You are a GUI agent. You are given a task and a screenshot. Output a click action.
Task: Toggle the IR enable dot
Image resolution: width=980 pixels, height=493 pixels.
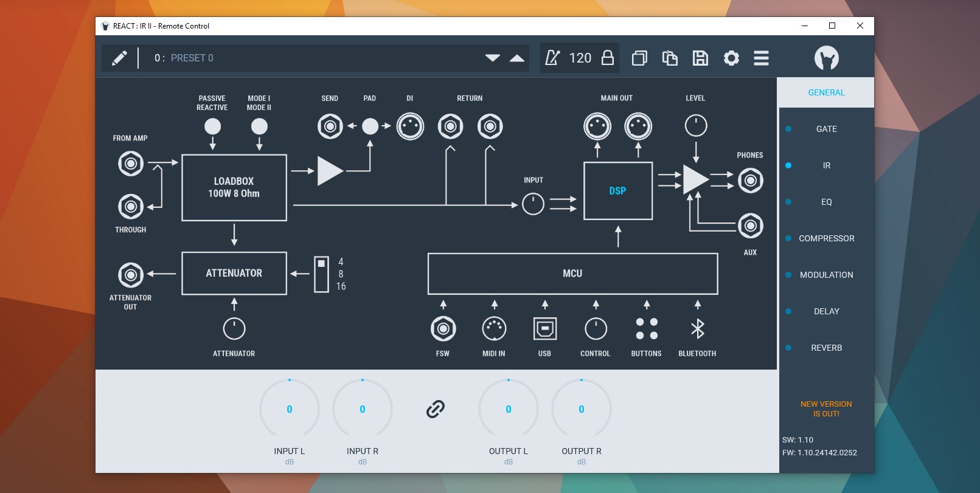788,165
